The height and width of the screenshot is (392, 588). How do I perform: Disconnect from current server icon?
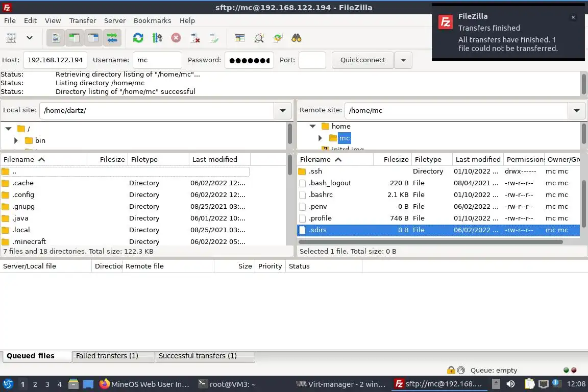(x=195, y=38)
